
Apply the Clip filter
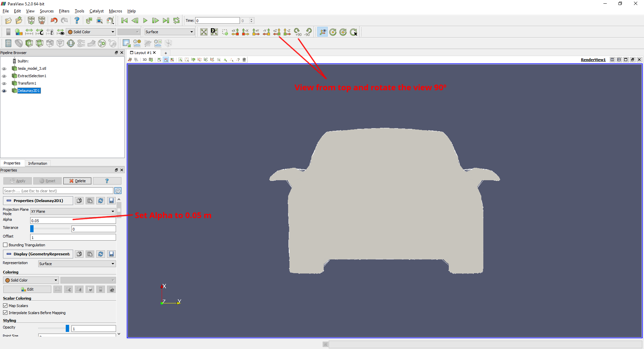coord(29,43)
